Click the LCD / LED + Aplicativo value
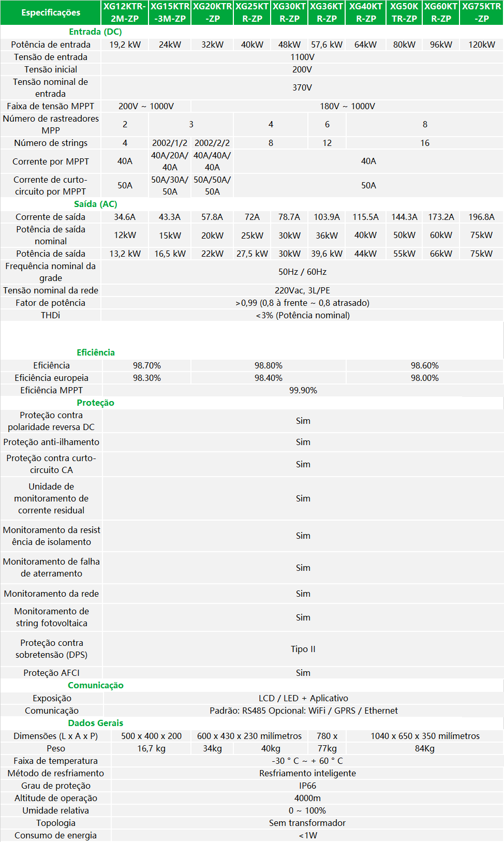The width and height of the screenshot is (504, 842). [303, 698]
